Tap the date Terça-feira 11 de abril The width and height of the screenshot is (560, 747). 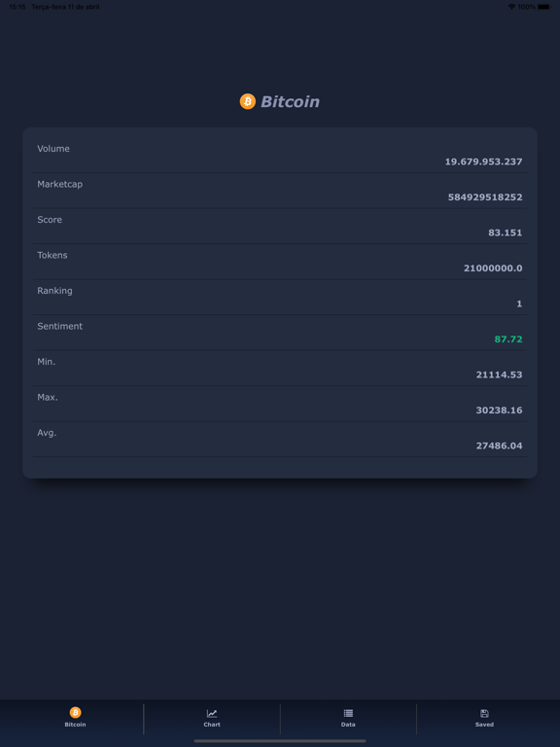(x=66, y=7)
